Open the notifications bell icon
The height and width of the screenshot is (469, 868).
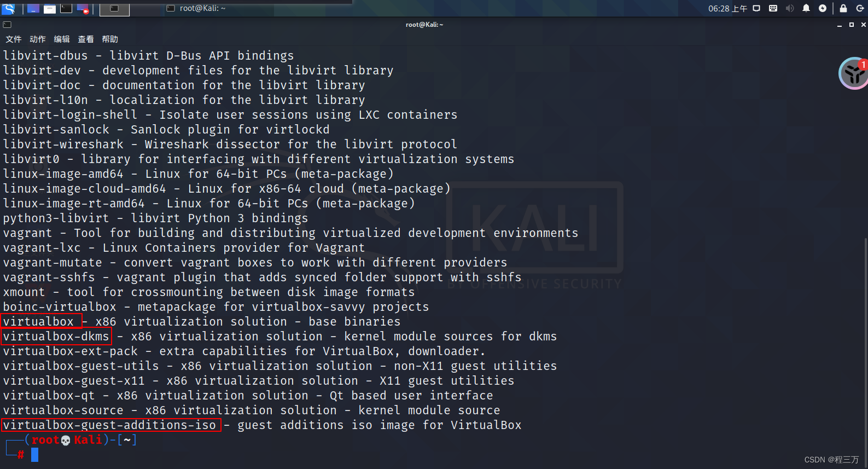pyautogui.click(x=806, y=8)
